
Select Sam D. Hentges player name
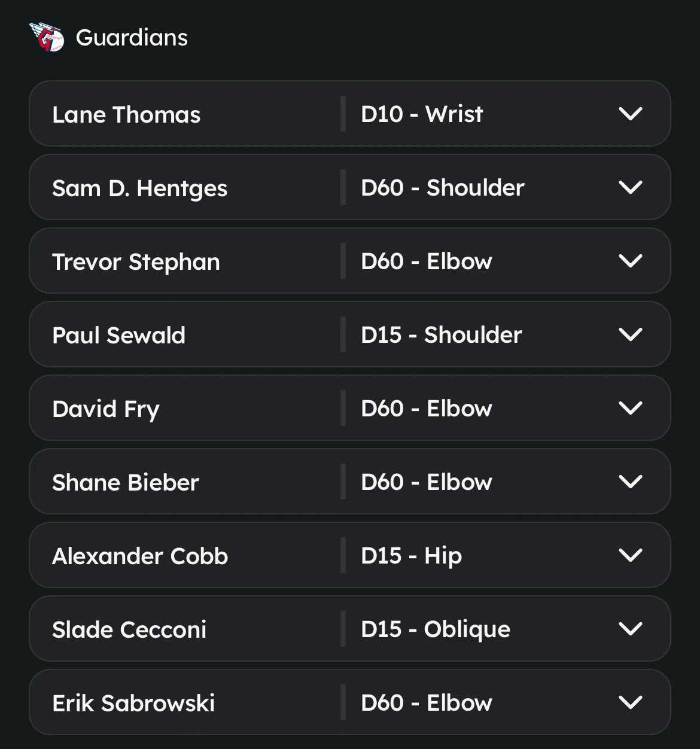pyautogui.click(x=140, y=188)
